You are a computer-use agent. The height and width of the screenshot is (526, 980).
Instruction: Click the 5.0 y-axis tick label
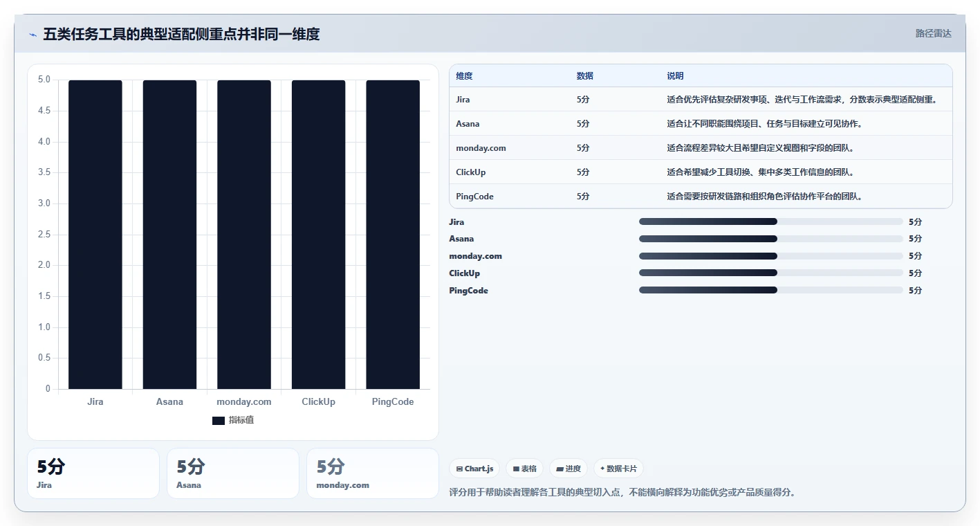(44, 80)
